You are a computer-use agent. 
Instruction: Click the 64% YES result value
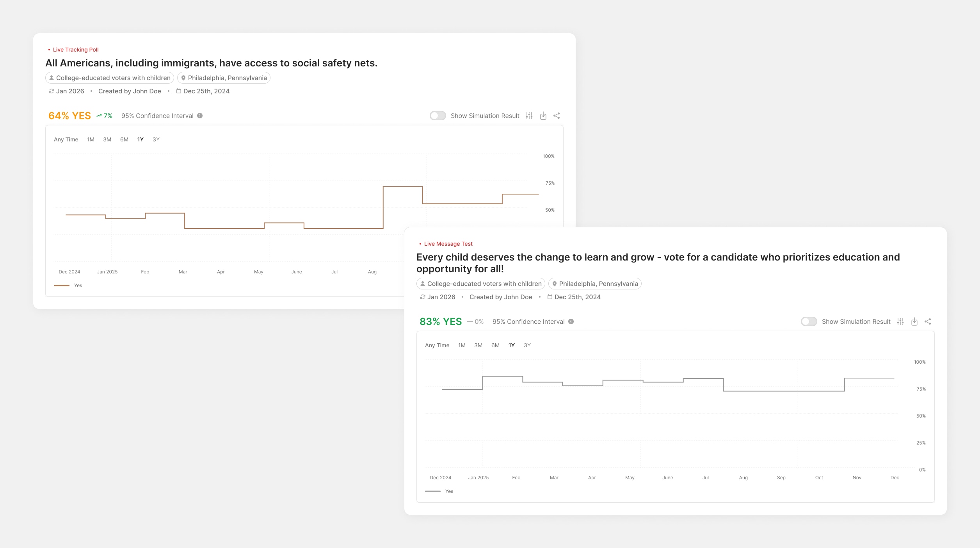[x=69, y=116]
